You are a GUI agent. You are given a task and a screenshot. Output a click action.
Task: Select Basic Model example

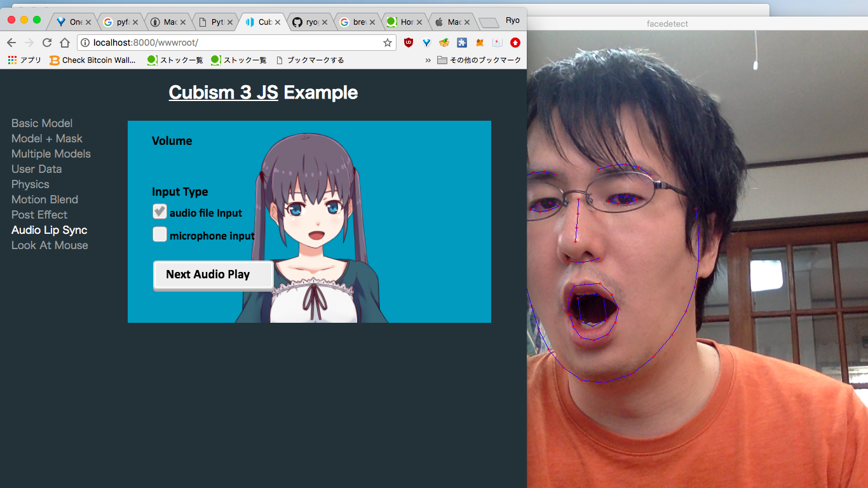(x=42, y=123)
